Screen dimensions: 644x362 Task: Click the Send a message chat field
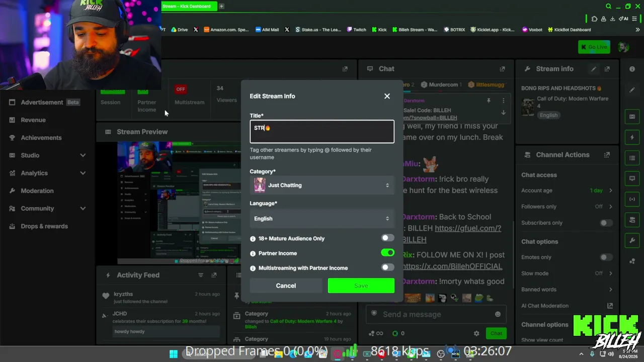point(436,314)
